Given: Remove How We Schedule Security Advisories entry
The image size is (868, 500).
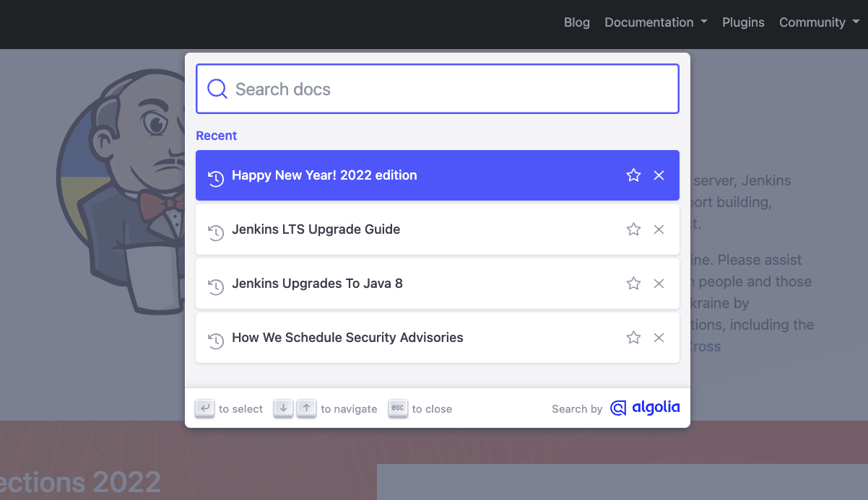Looking at the screenshot, I should tap(659, 338).
